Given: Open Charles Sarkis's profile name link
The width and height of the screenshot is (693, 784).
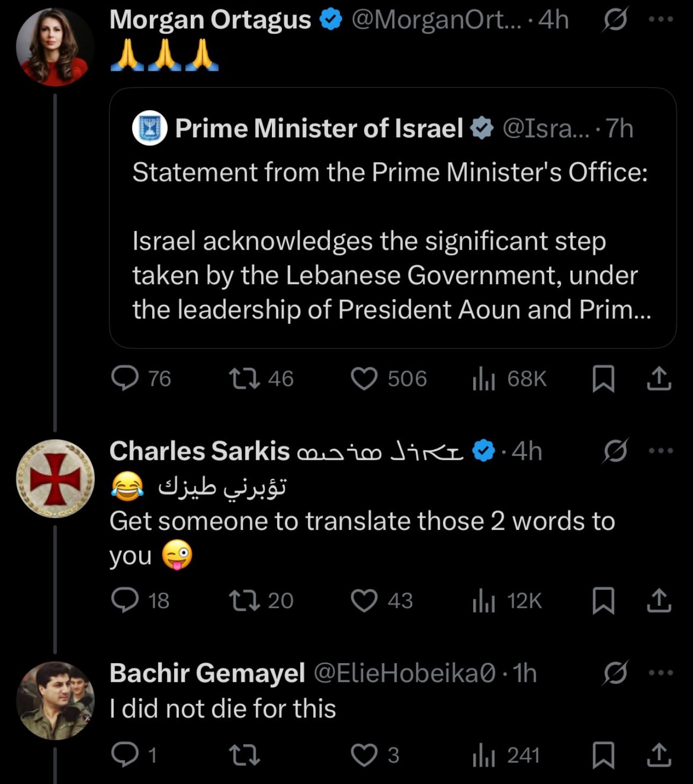Looking at the screenshot, I should point(199,451).
